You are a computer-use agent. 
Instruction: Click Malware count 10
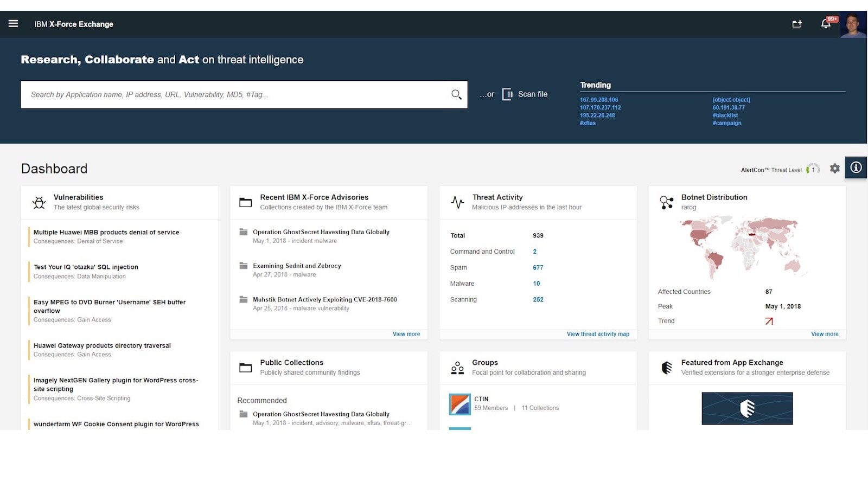(537, 284)
